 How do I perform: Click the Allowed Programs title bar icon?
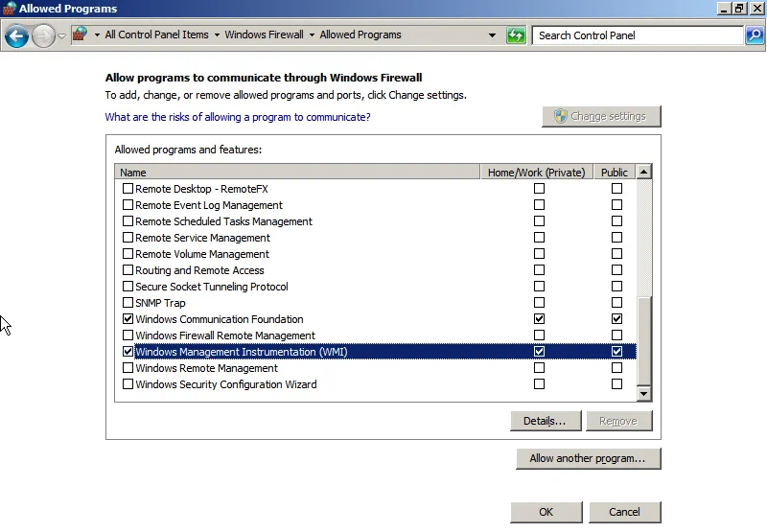[9, 9]
